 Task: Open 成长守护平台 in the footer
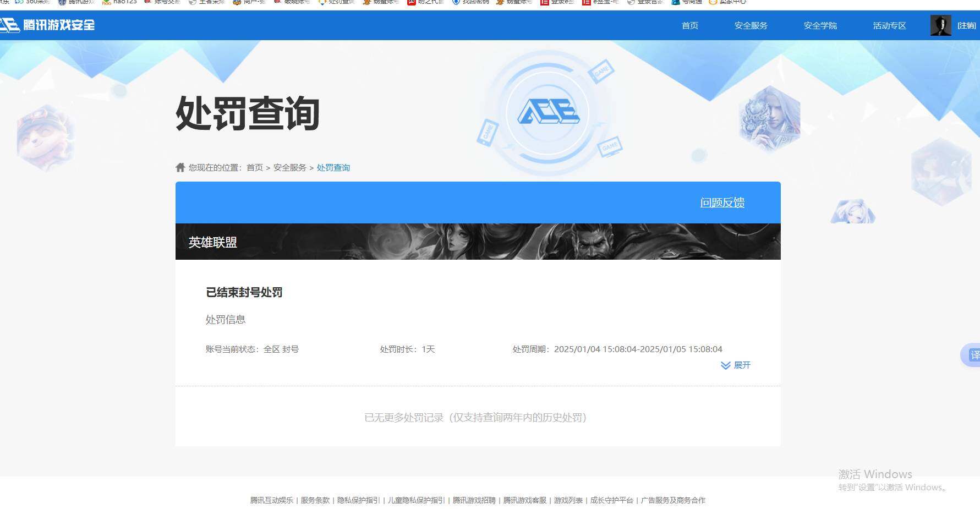coord(611,500)
